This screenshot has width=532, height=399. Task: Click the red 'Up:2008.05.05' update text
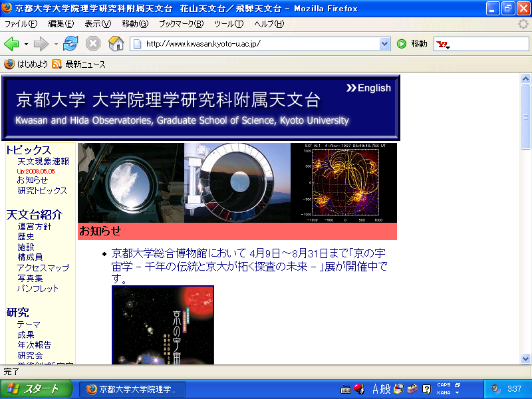(36, 172)
